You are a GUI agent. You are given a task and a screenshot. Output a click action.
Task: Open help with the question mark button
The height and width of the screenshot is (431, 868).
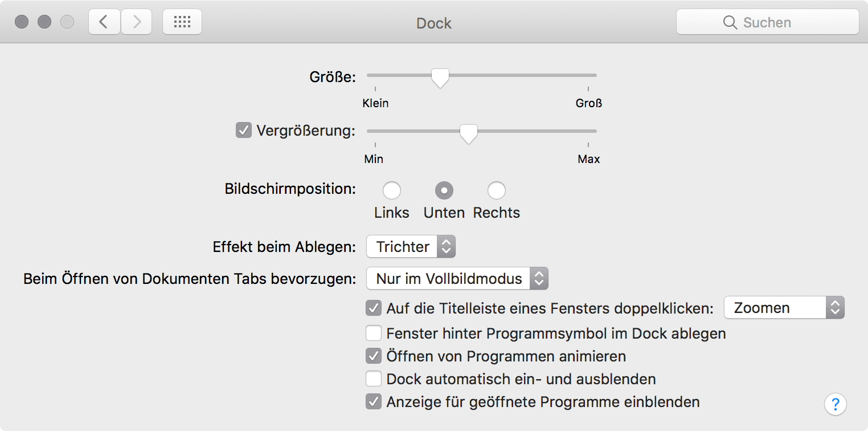pyautogui.click(x=835, y=404)
